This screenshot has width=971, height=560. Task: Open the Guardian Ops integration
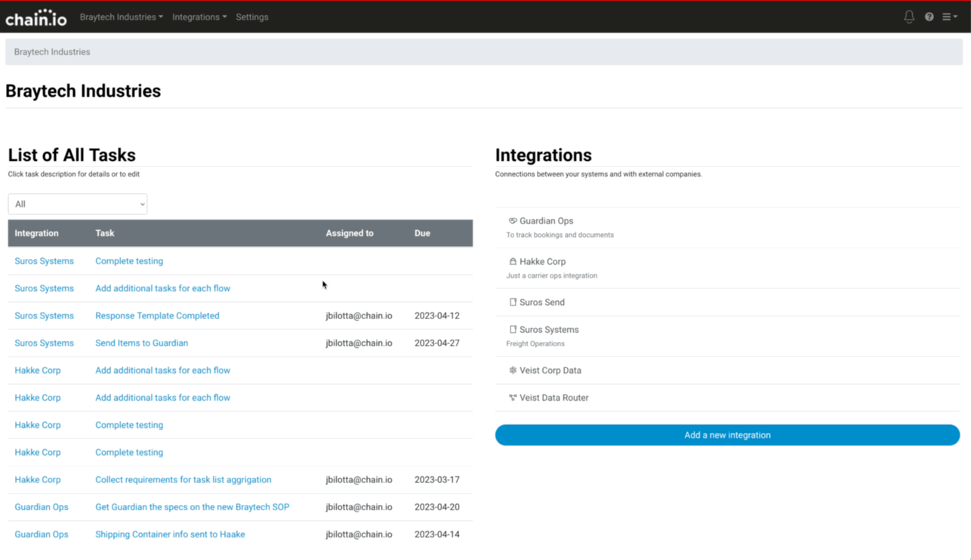point(546,221)
